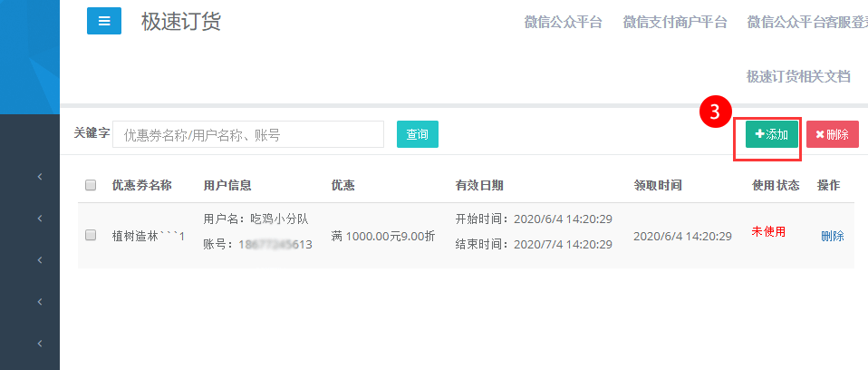
Task: Click the 开始时间 2020/6/4 14:20:29 text
Action: tap(534, 219)
